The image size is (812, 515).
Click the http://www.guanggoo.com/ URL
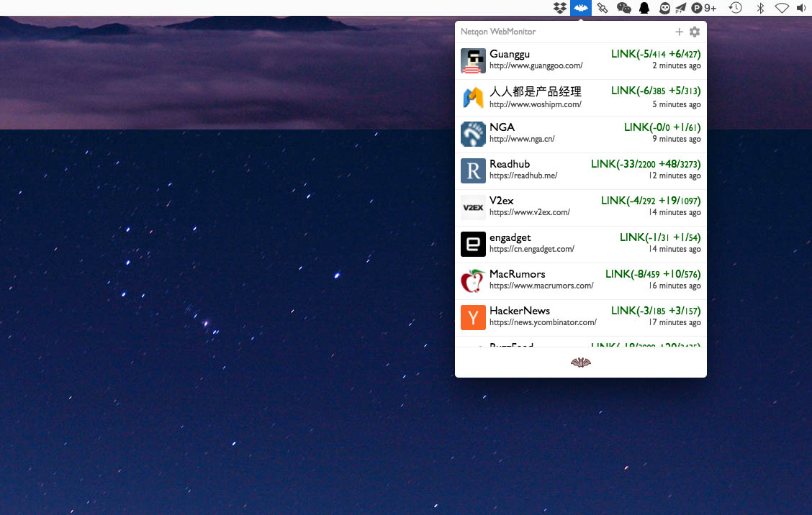[536, 65]
